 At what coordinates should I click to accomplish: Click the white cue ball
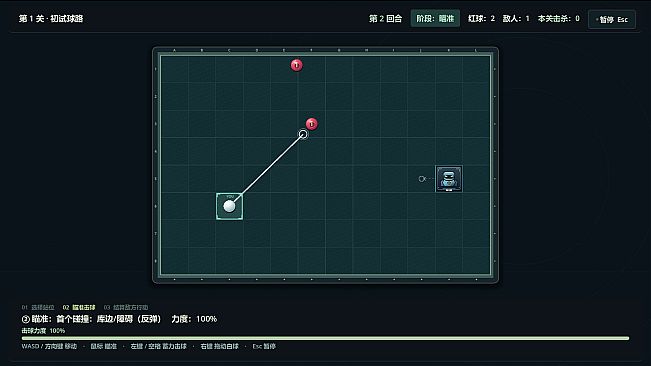229,206
